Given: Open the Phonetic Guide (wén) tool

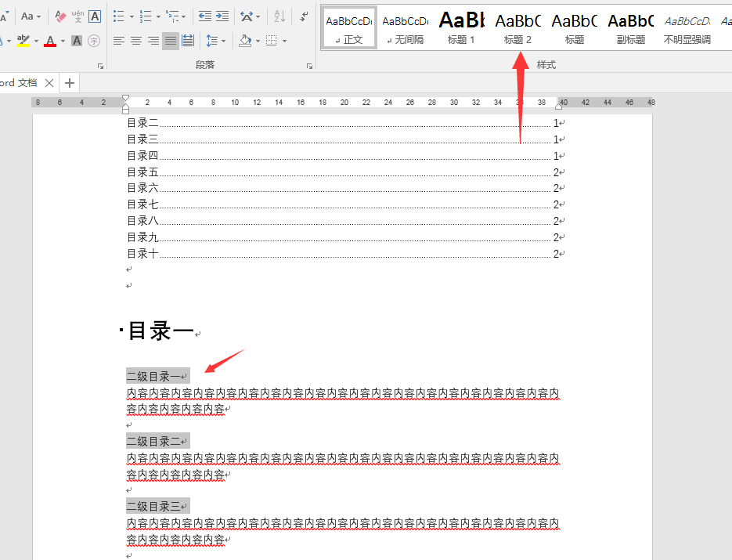Looking at the screenshot, I should 78,16.
